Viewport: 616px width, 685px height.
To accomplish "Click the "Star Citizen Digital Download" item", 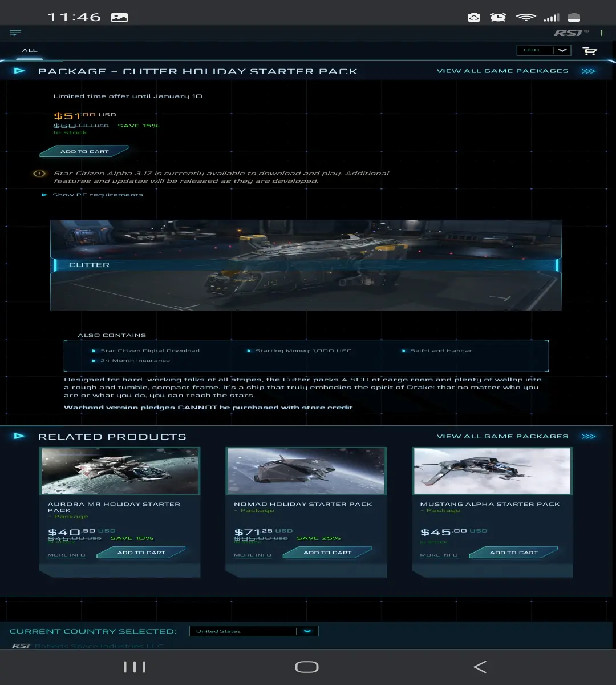I will [150, 351].
